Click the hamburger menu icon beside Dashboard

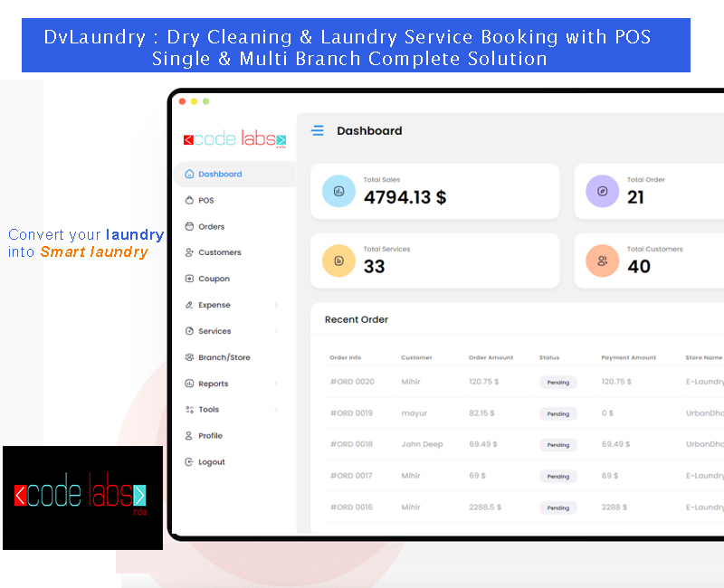(x=318, y=131)
